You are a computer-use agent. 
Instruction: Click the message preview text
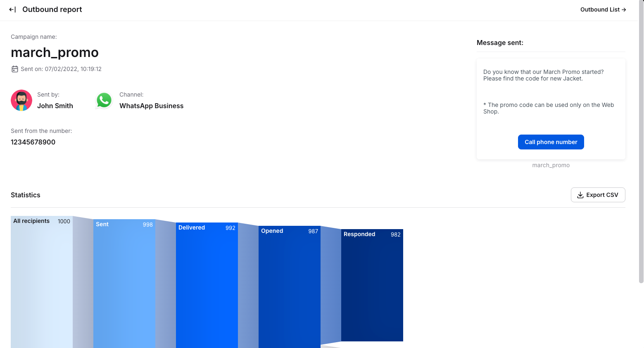pos(543,75)
